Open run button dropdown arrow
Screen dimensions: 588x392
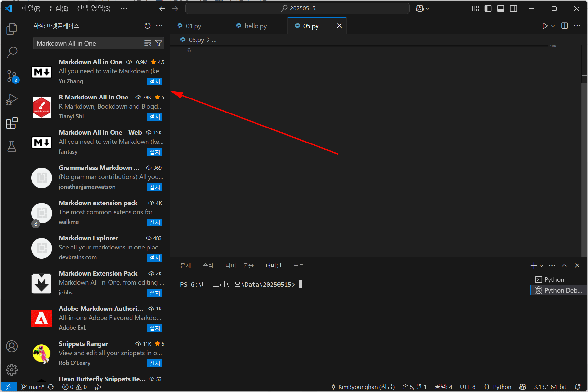[x=553, y=26]
